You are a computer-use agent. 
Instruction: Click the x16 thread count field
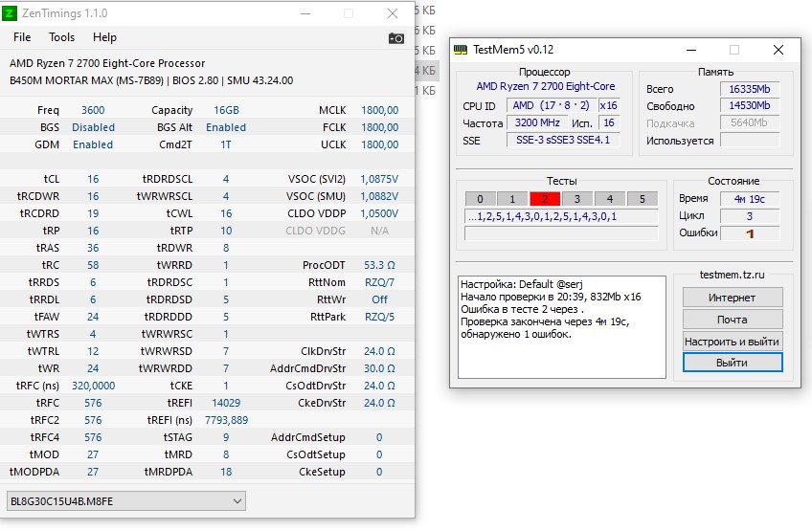[608, 105]
